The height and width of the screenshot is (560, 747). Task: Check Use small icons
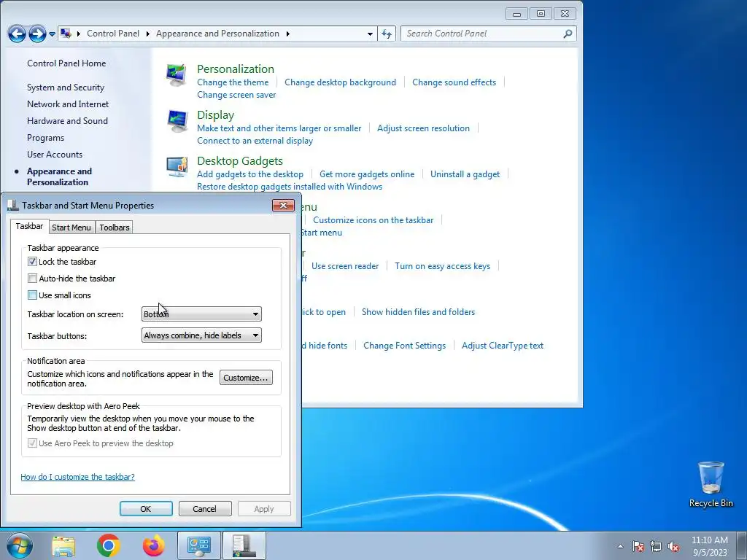[32, 295]
